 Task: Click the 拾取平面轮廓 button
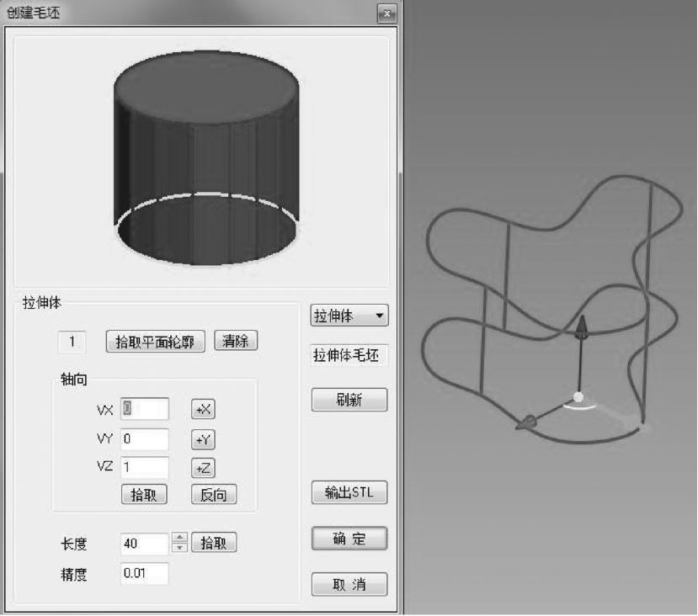point(156,342)
